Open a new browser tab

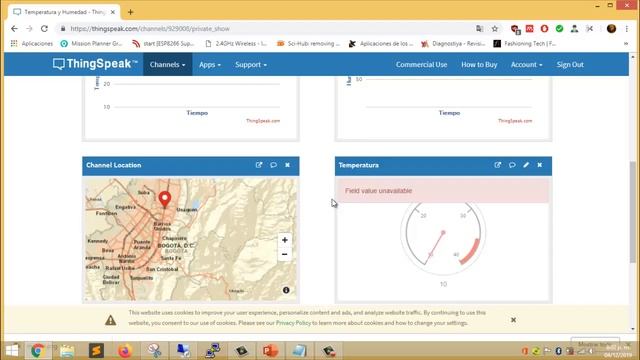[x=131, y=12]
